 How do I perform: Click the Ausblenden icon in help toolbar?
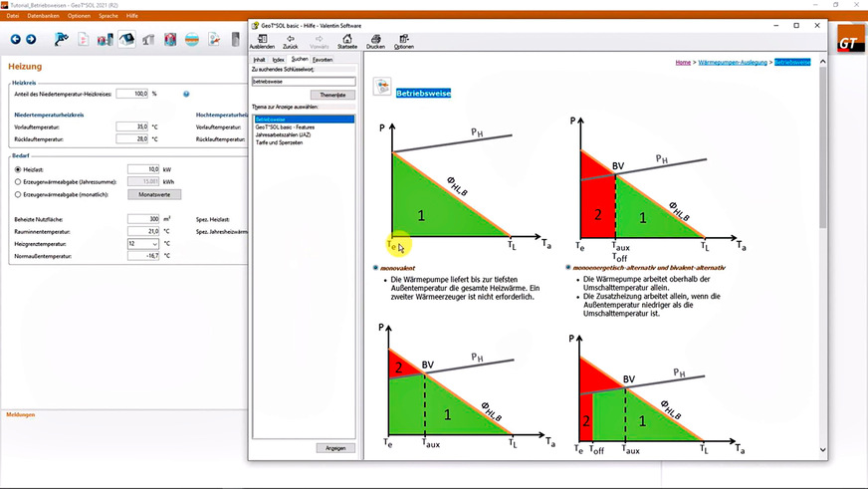click(x=262, y=40)
